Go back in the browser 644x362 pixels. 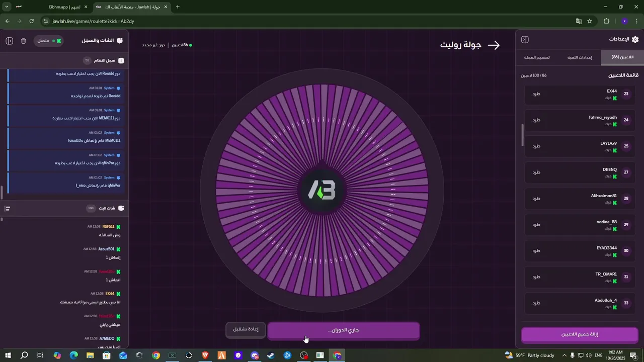pos(7,21)
